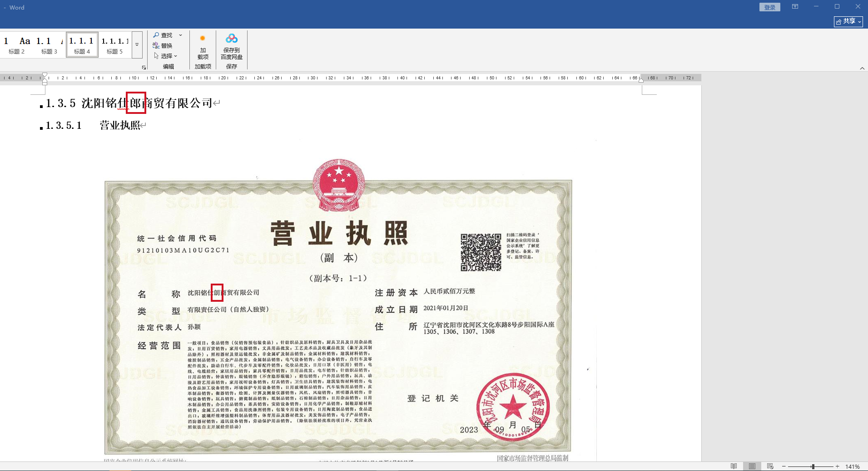Click the zoom out minus icon
The height and width of the screenshot is (471, 868).
(x=784, y=466)
